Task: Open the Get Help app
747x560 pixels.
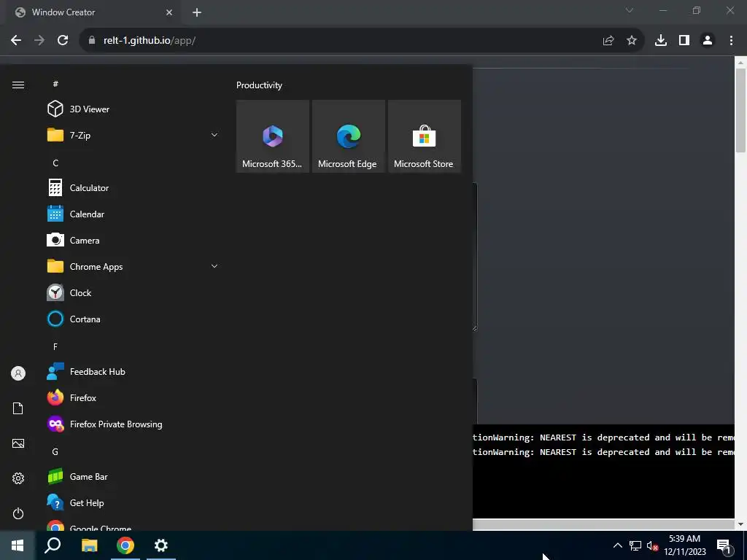Action: tap(133, 503)
